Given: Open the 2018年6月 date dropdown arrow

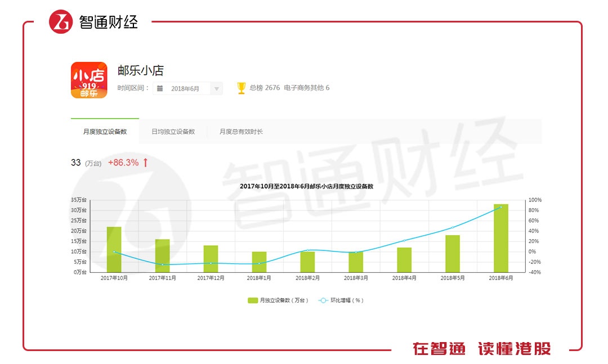Looking at the screenshot, I should 216,89.
